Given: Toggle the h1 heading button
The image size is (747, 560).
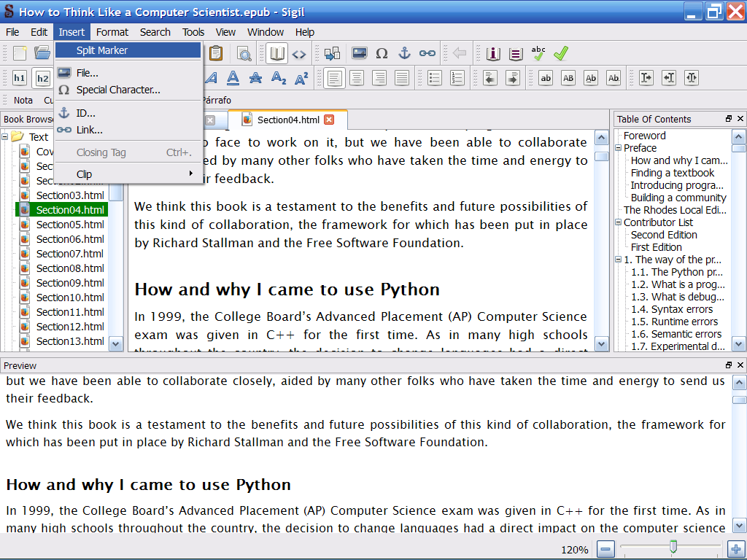Looking at the screenshot, I should 20,78.
